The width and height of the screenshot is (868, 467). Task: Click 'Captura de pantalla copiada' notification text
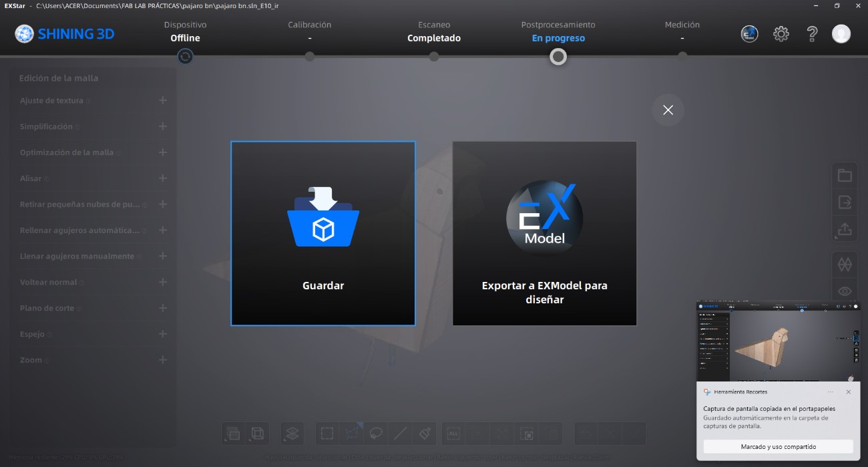pos(769,409)
